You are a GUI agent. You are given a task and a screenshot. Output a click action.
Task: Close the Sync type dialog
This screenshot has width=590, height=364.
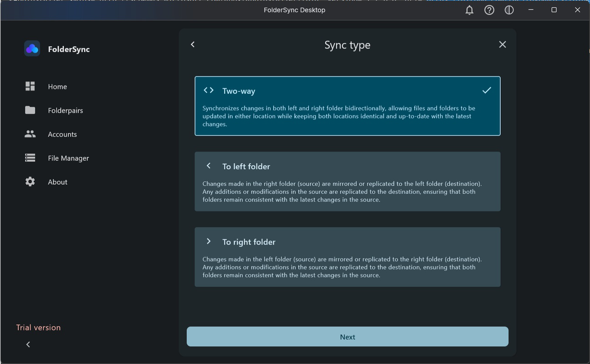[x=503, y=44]
